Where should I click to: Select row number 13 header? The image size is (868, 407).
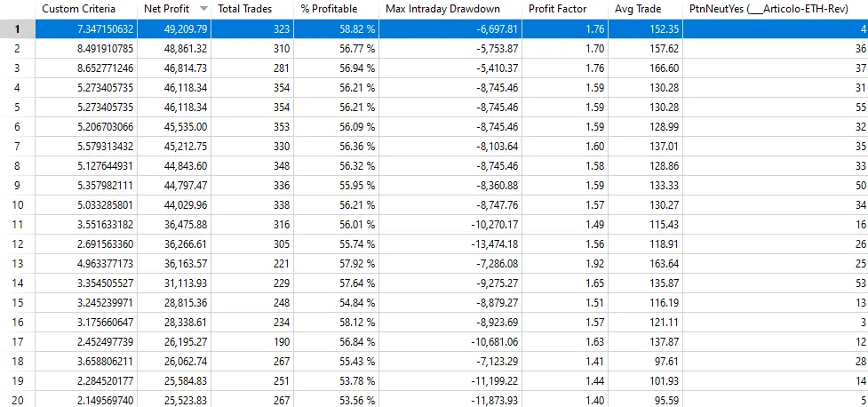coord(17,264)
